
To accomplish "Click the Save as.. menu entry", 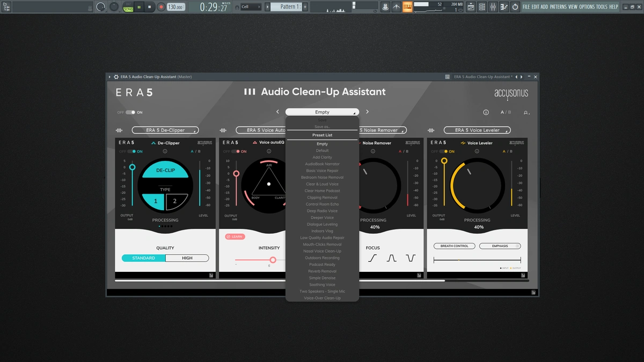I will (x=322, y=127).
